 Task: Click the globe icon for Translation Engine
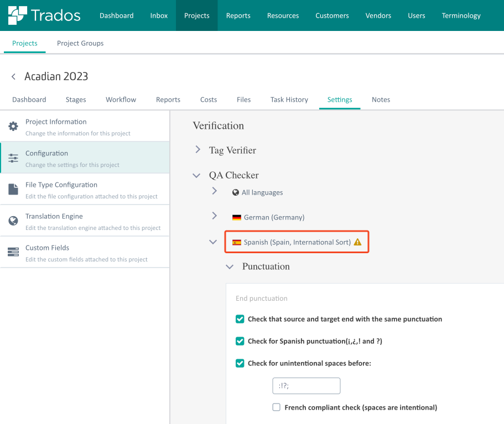pos(13,221)
